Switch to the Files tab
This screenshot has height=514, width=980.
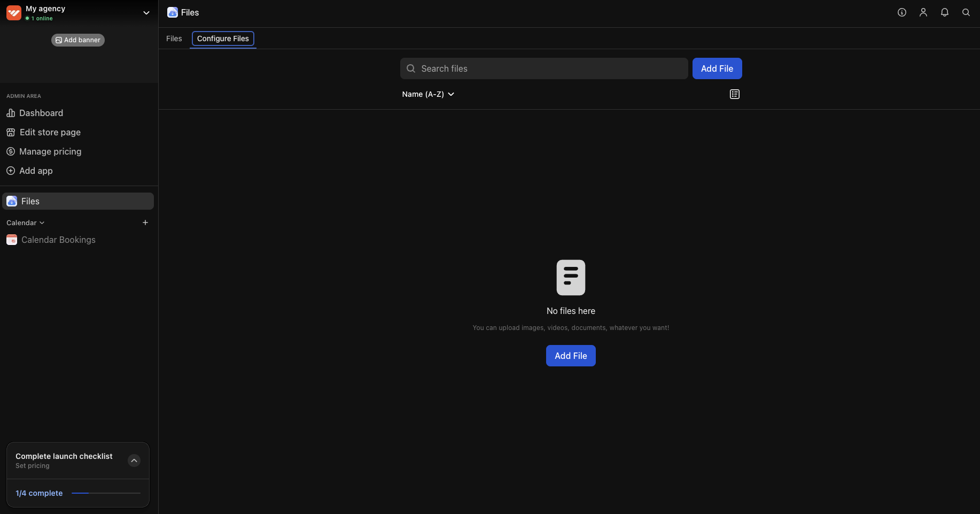(x=174, y=39)
